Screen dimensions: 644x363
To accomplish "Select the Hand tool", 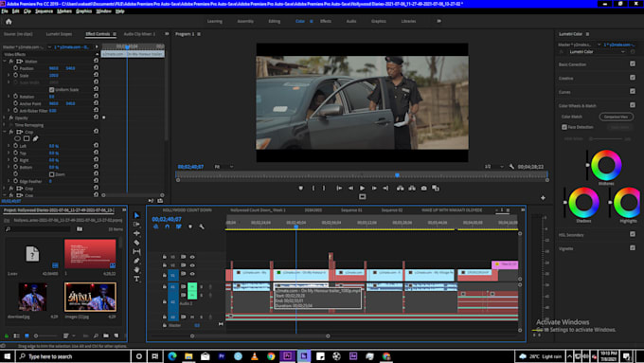I will click(x=136, y=270).
